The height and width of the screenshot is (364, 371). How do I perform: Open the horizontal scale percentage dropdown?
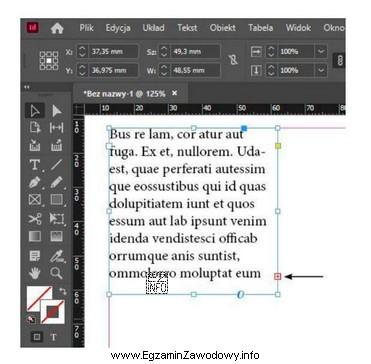(321, 52)
